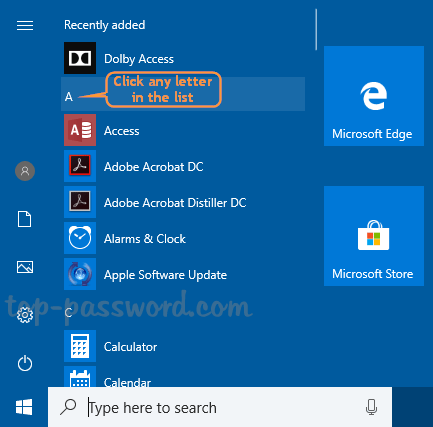Open Adobe Acrobat DC icon

pos(80,166)
